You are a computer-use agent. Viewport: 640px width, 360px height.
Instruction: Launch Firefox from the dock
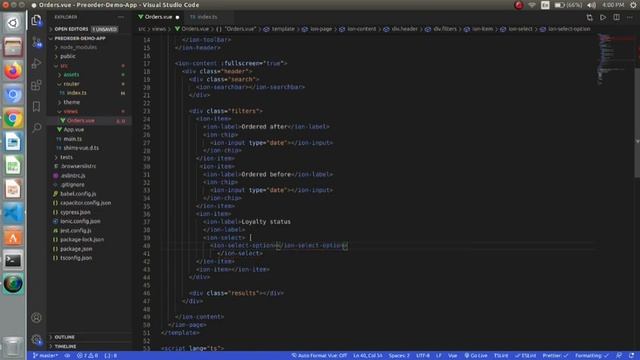[x=13, y=71]
